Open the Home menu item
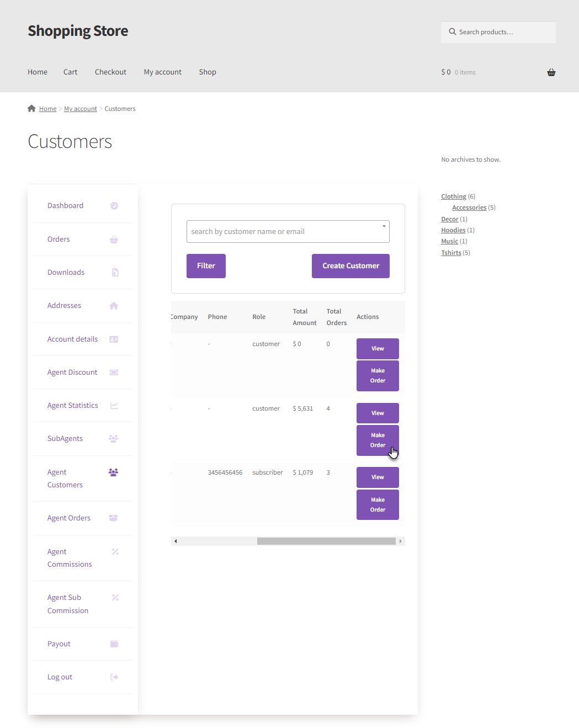 pyautogui.click(x=38, y=72)
